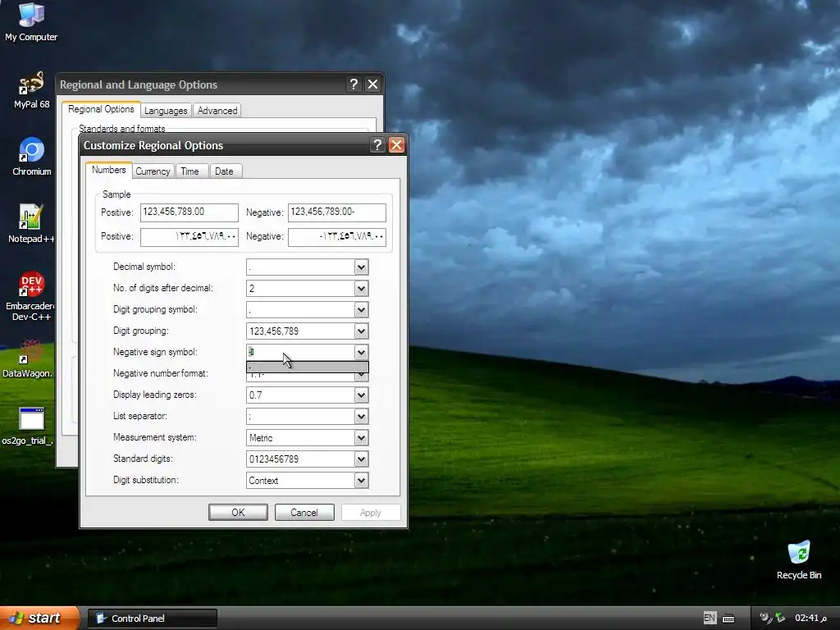Select Advanced tab in back window

click(x=217, y=111)
